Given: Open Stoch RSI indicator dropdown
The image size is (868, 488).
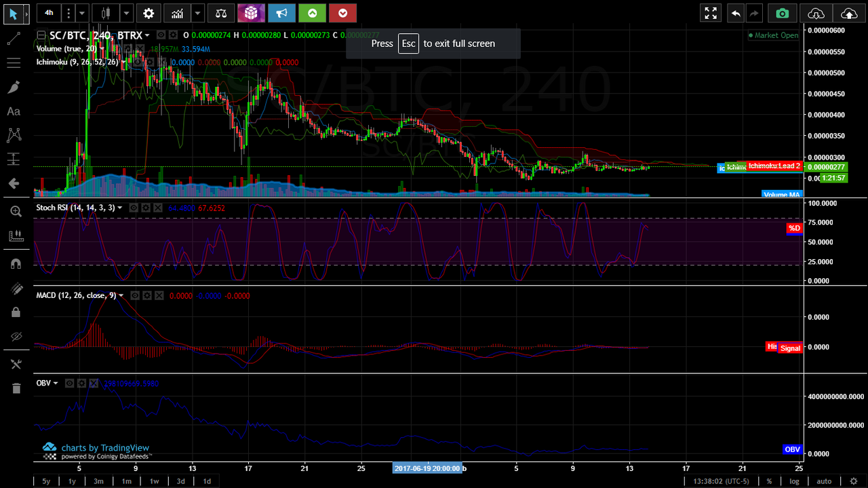Looking at the screenshot, I should point(121,208).
